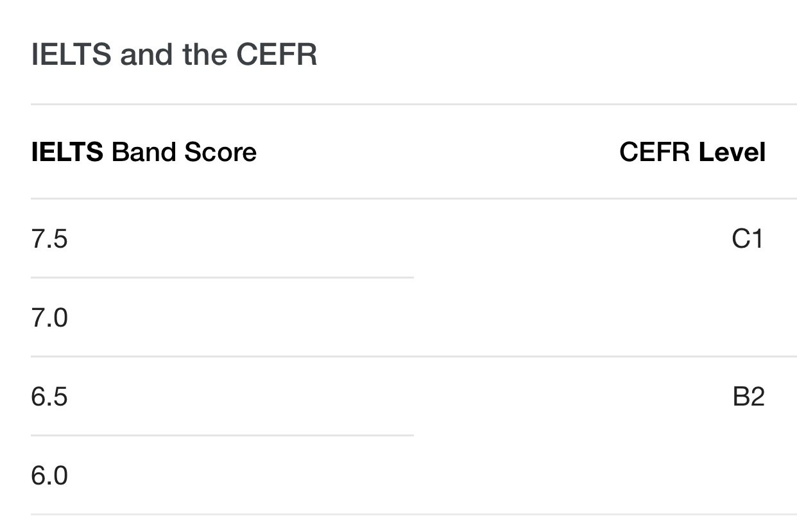Click the empty level cell beside 7.0
Viewport: 797px width, 532px height.
pos(605,318)
